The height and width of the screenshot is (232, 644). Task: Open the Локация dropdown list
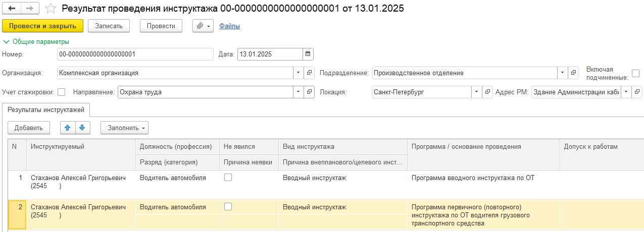[x=476, y=92]
